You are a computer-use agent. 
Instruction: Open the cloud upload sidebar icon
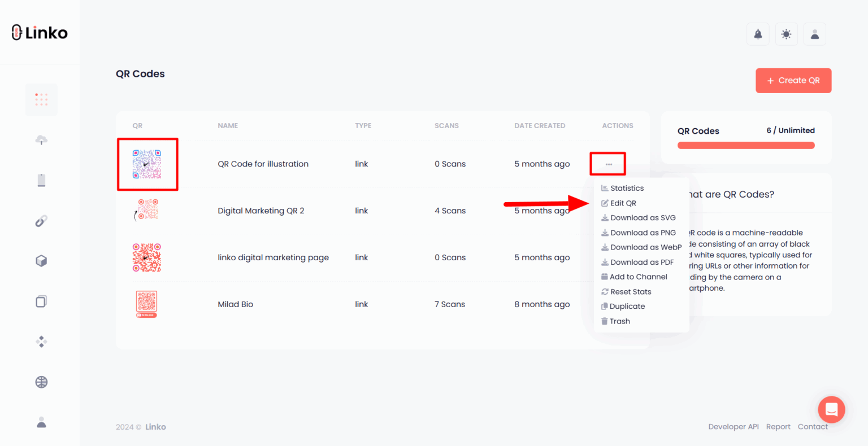pos(41,140)
